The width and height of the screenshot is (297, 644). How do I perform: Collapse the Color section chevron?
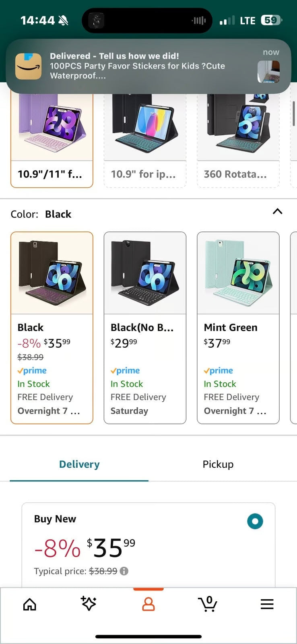[x=277, y=212]
